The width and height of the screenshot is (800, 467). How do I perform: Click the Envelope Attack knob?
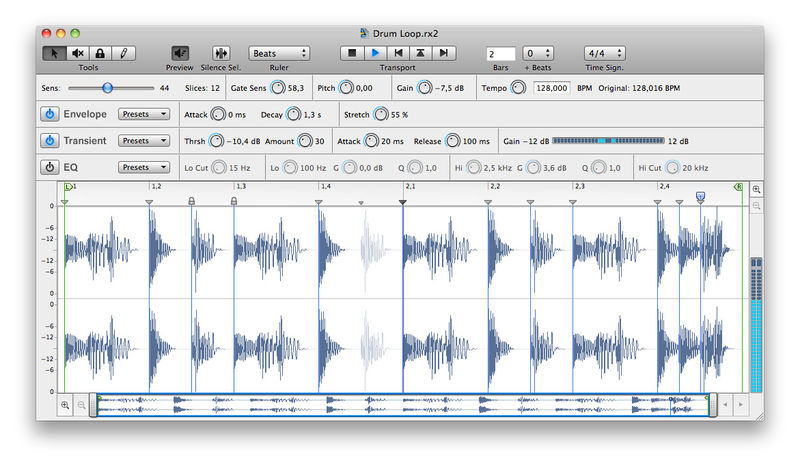(218, 114)
